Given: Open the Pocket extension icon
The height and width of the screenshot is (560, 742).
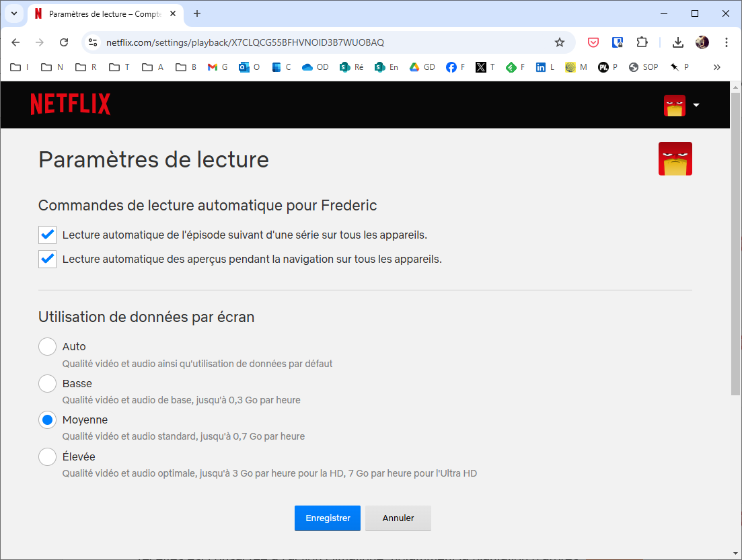Looking at the screenshot, I should pos(593,42).
